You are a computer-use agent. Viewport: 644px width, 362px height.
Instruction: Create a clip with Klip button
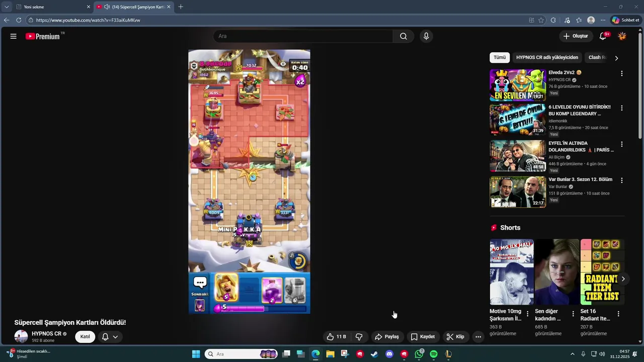click(455, 337)
